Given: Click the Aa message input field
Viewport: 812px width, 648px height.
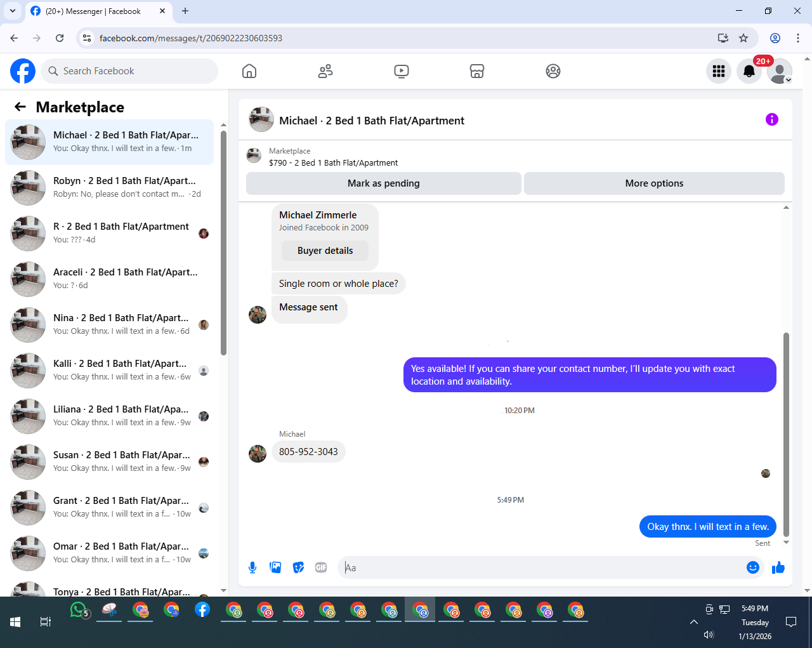Looking at the screenshot, I should tap(542, 567).
